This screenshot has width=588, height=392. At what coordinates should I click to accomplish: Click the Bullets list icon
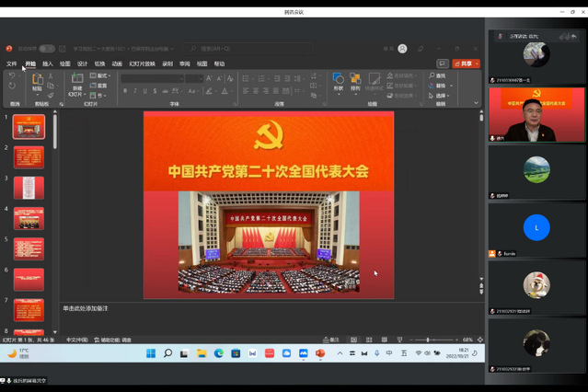point(246,78)
